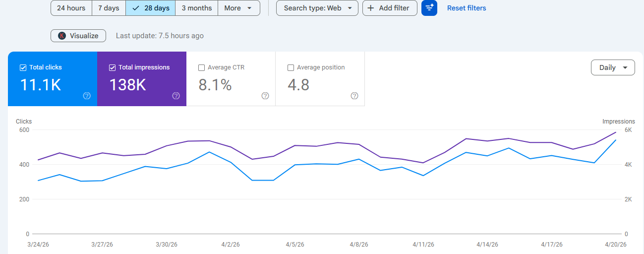Click help icon on Total clicks card

click(x=87, y=96)
